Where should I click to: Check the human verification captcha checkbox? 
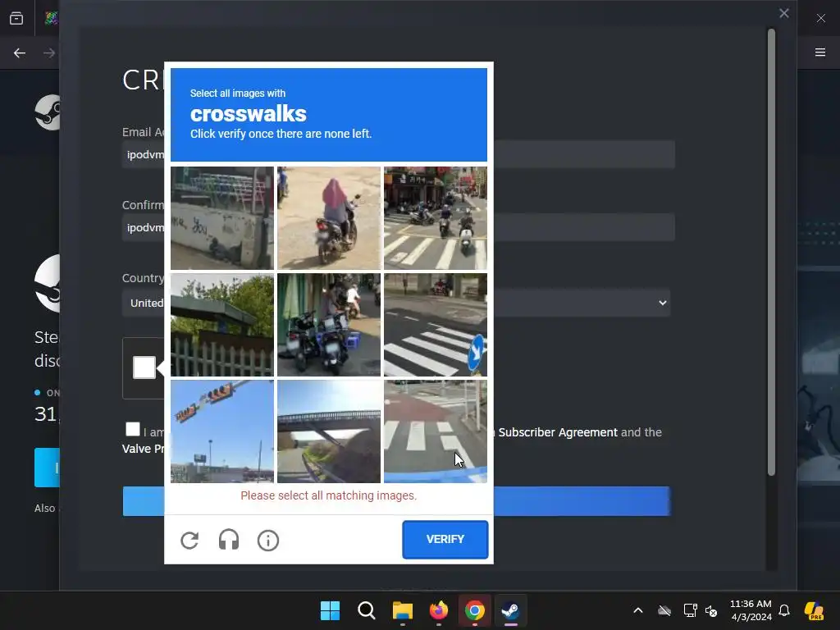point(144,367)
